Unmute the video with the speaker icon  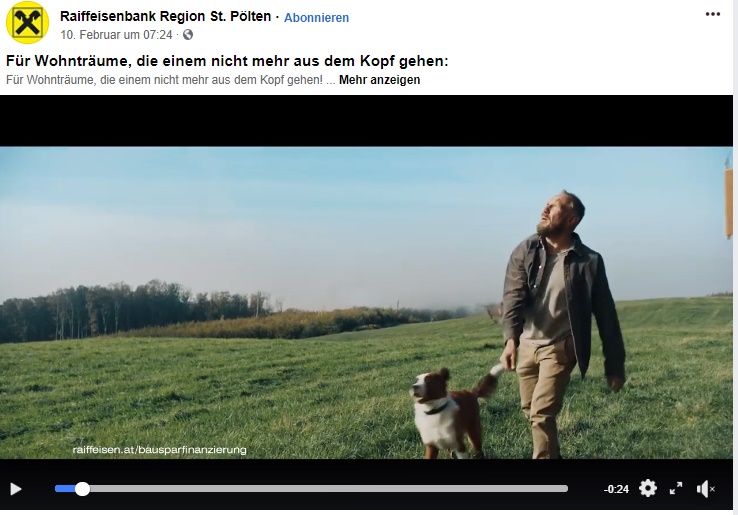coord(706,489)
